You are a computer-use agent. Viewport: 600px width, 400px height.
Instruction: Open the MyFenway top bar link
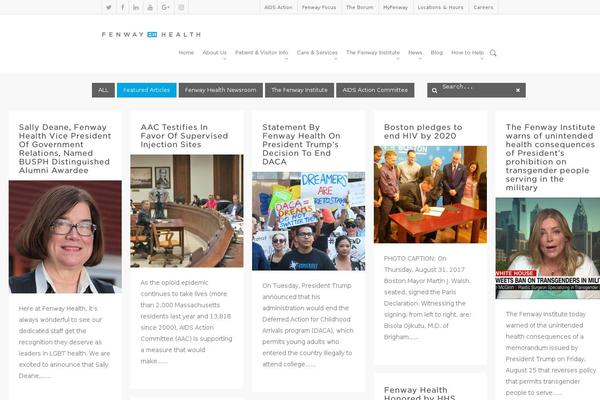tap(395, 7)
